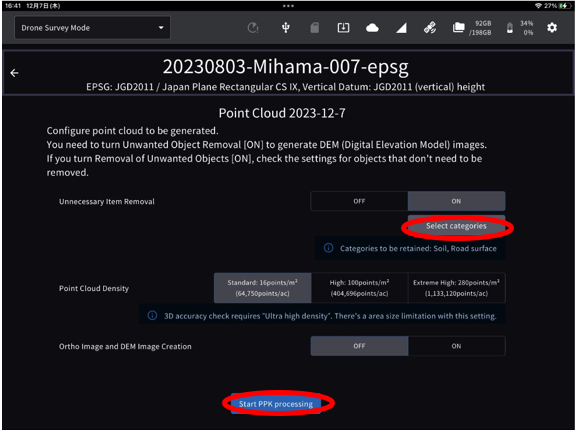Select High 100points/m² density
576x430 pixels.
[359, 288]
